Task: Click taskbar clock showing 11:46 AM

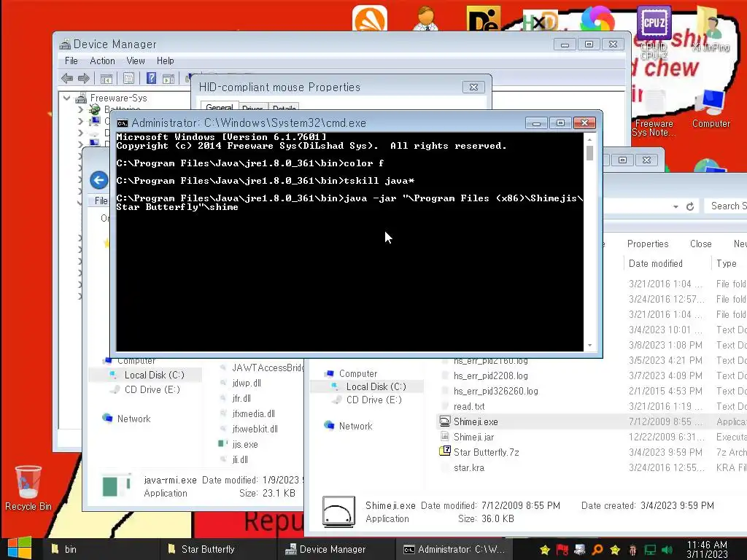Action: pos(707,549)
